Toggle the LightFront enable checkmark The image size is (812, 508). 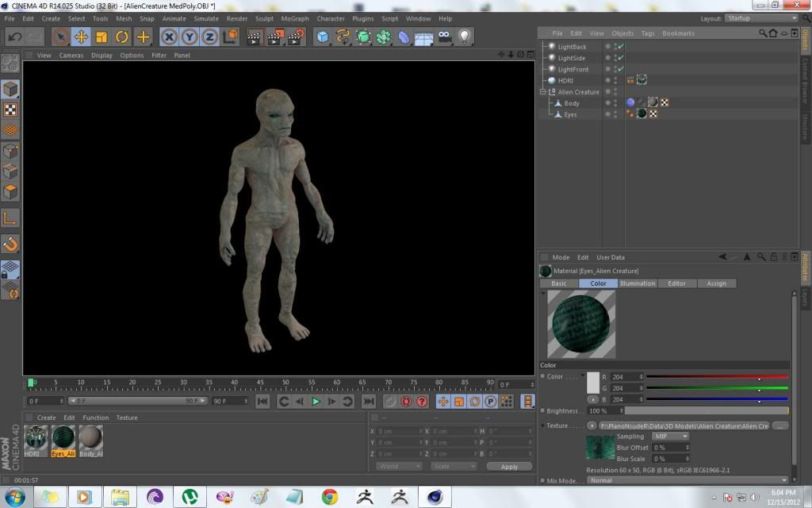coord(620,69)
